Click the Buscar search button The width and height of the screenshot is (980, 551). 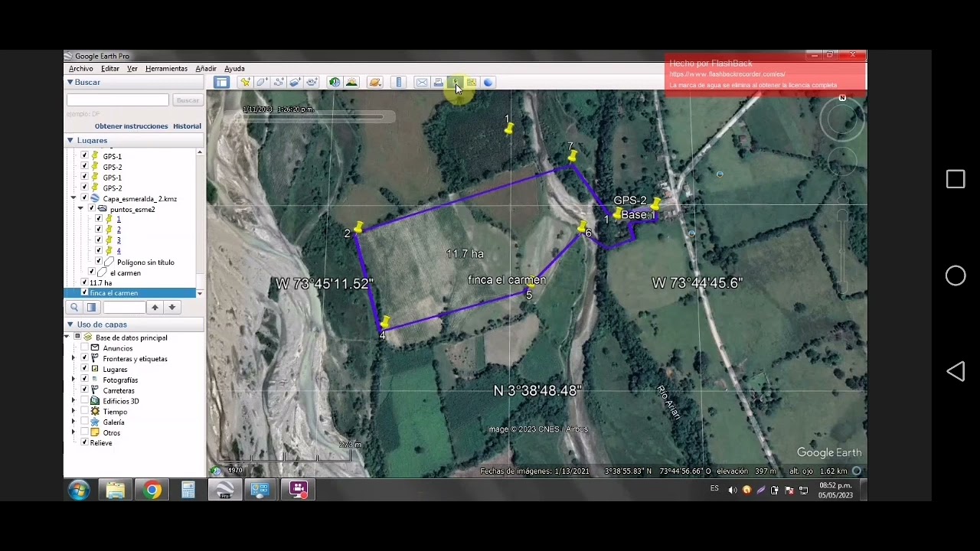[187, 100]
